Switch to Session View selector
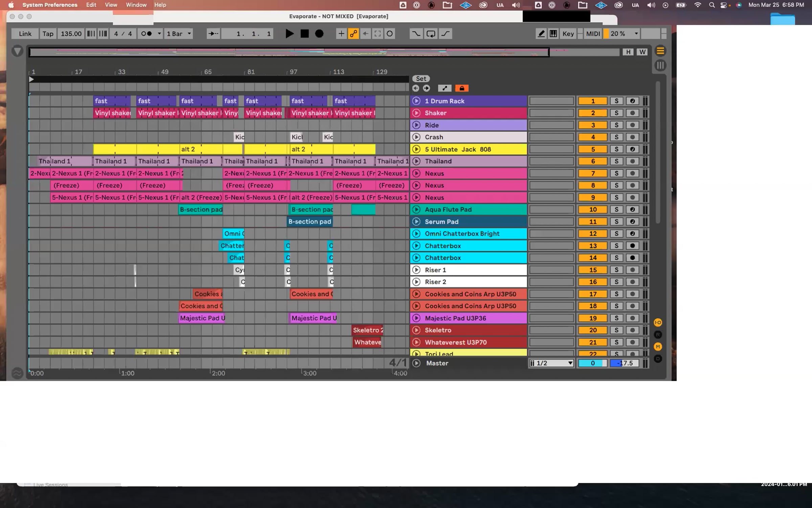812x508 pixels. tap(660, 65)
